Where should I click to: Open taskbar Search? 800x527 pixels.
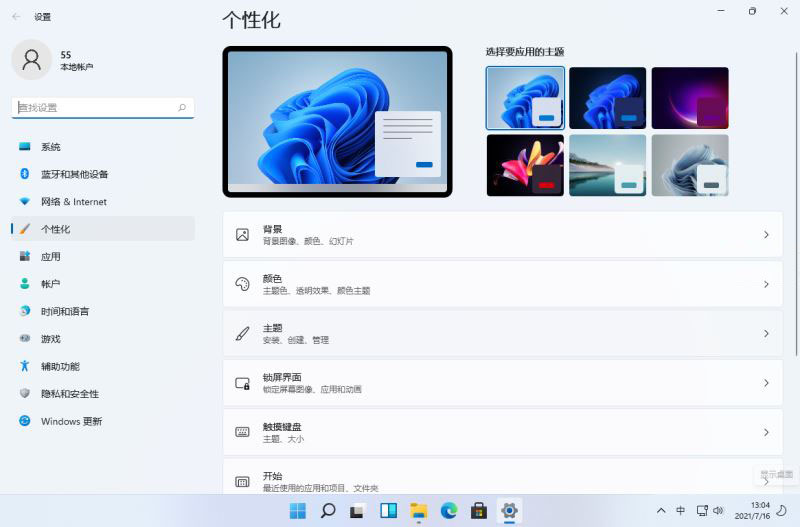pyautogui.click(x=328, y=510)
